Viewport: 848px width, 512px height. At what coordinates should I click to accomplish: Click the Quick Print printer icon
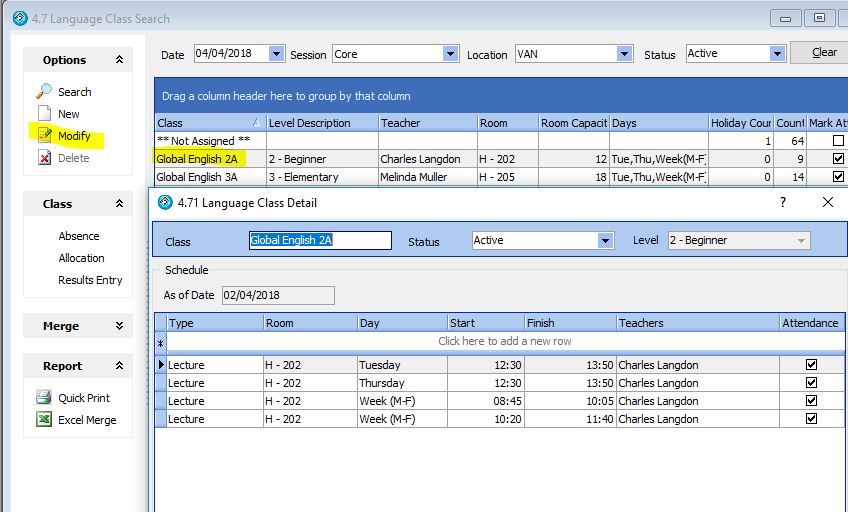pyautogui.click(x=44, y=397)
